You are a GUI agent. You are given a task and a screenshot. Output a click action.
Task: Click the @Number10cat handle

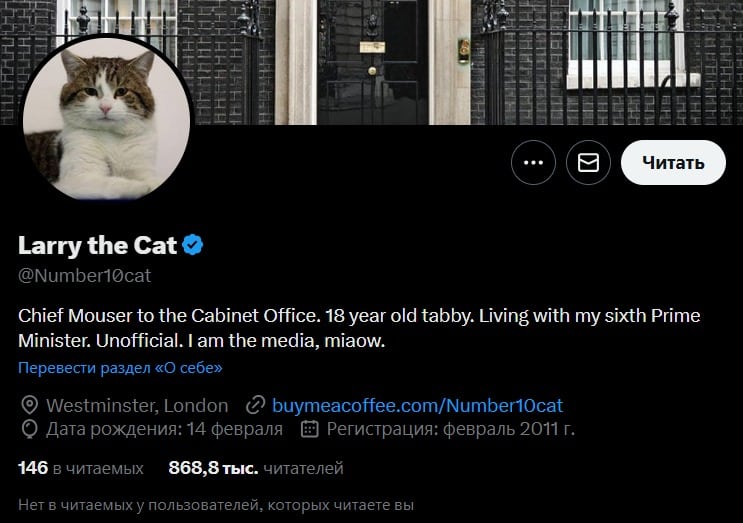[x=85, y=275]
